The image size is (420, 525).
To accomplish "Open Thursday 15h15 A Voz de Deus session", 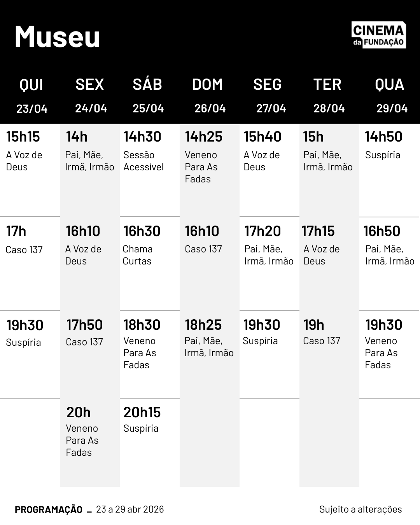I will pyautogui.click(x=24, y=152).
